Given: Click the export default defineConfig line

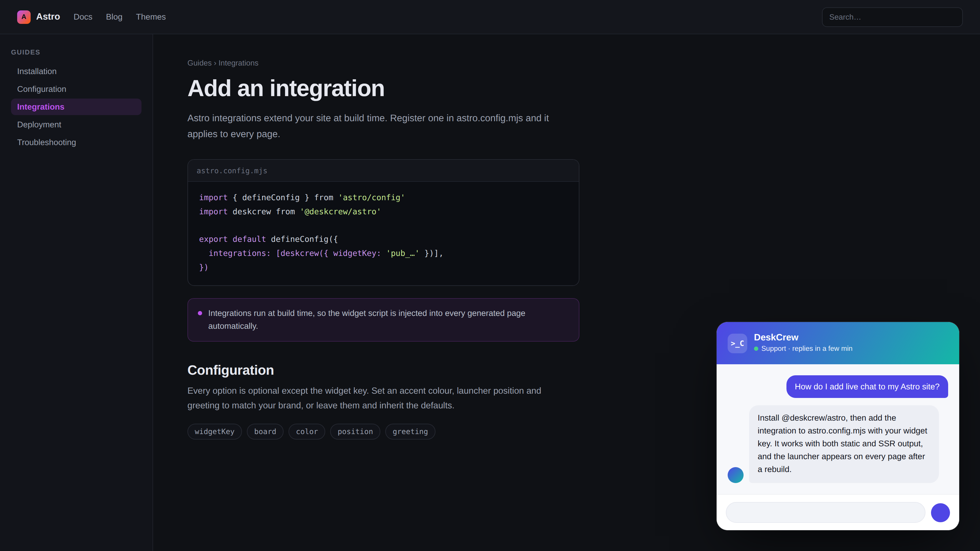Looking at the screenshot, I should click(x=268, y=239).
